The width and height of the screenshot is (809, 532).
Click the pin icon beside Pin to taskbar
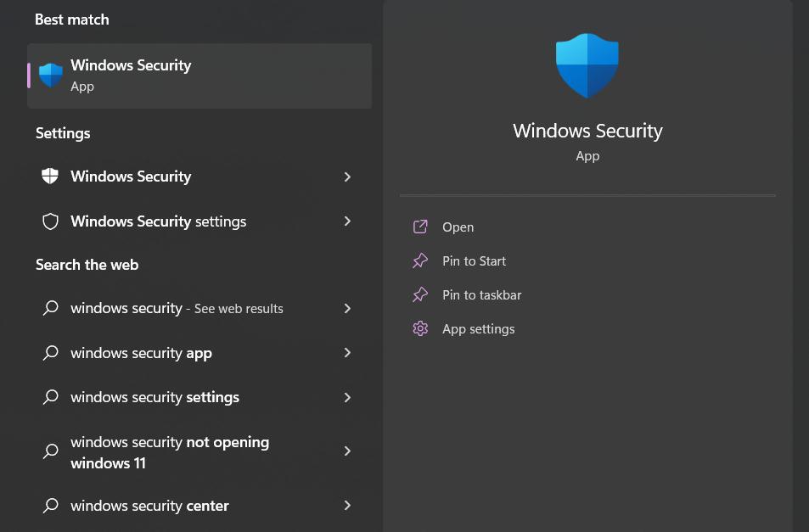pyautogui.click(x=420, y=295)
